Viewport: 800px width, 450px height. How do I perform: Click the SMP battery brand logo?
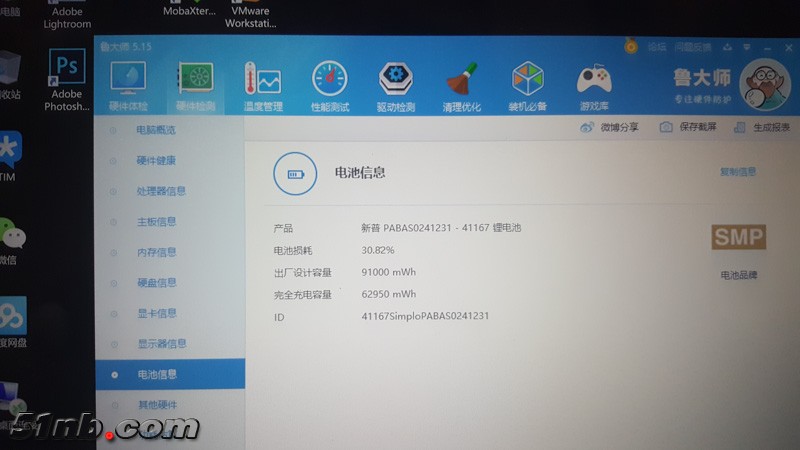(739, 237)
